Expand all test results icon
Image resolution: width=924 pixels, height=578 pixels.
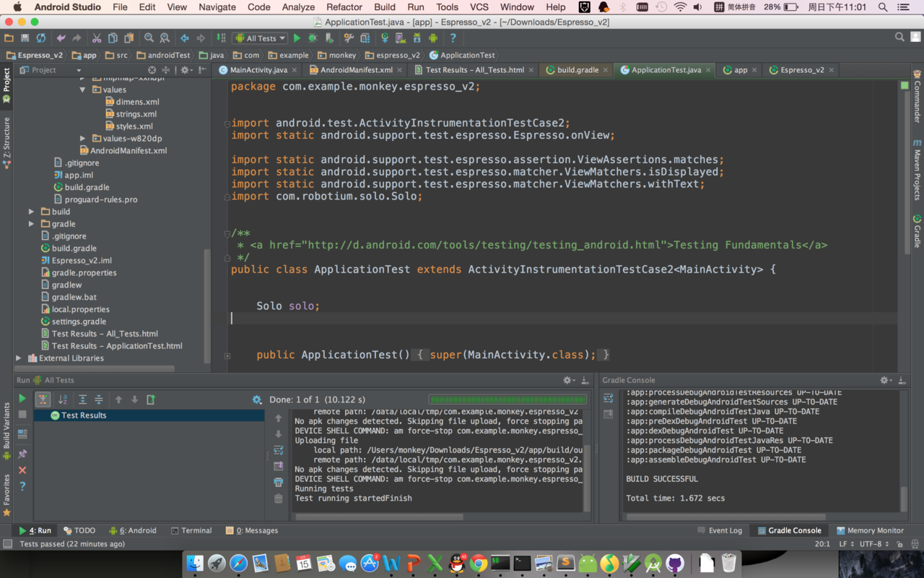(x=83, y=400)
